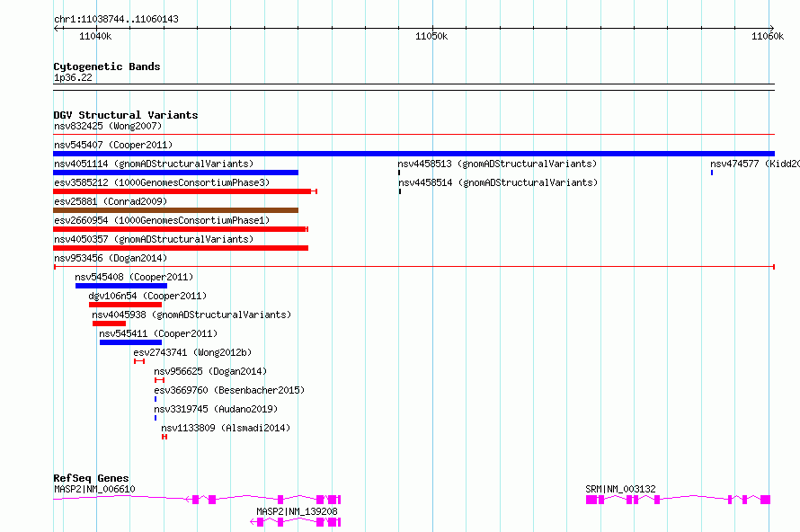The image size is (800, 532).
Task: Click the nsv4045938 (gnomADStructuralVariants) label
Action: pos(191,315)
